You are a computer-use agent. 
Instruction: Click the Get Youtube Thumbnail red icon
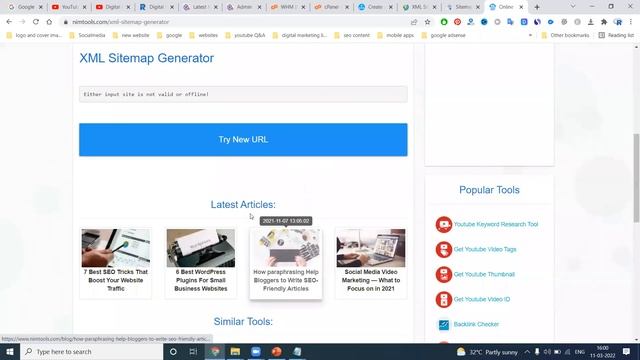444,274
